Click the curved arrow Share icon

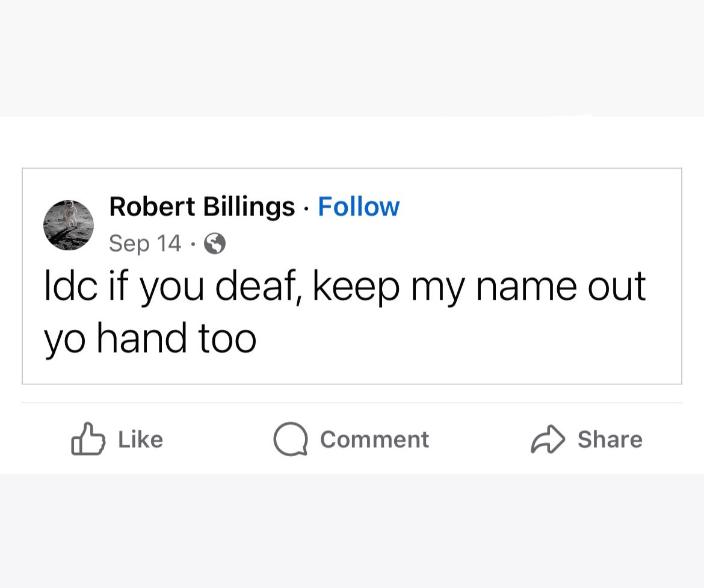[548, 439]
